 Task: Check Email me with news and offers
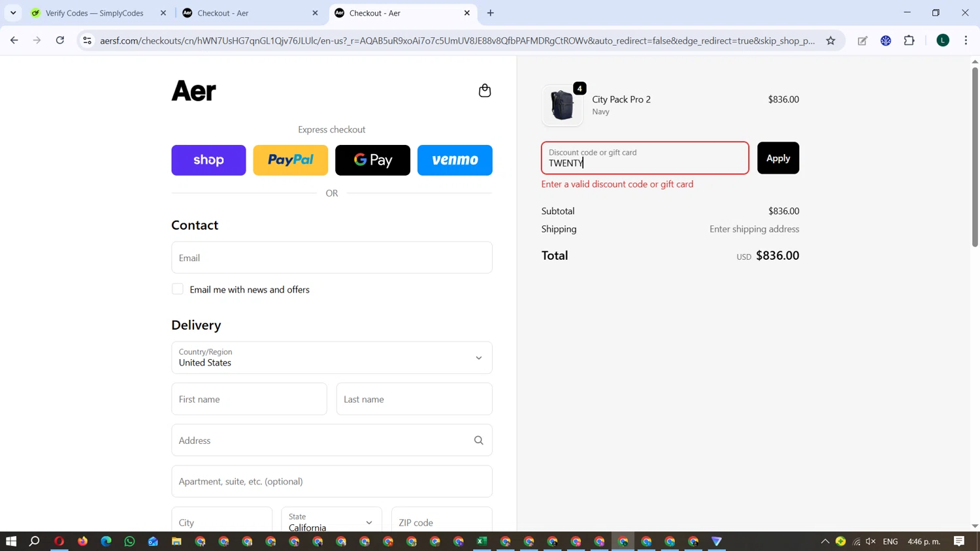178,289
